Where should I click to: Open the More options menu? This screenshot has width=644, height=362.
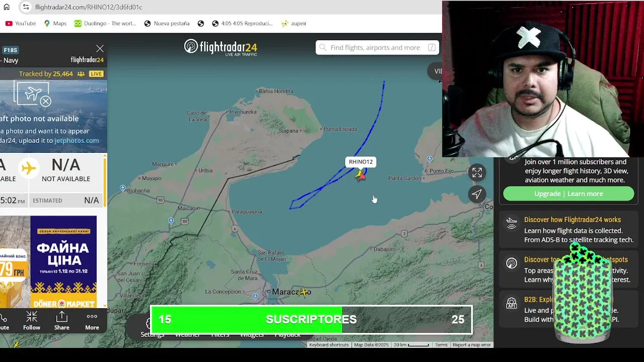[92, 321]
